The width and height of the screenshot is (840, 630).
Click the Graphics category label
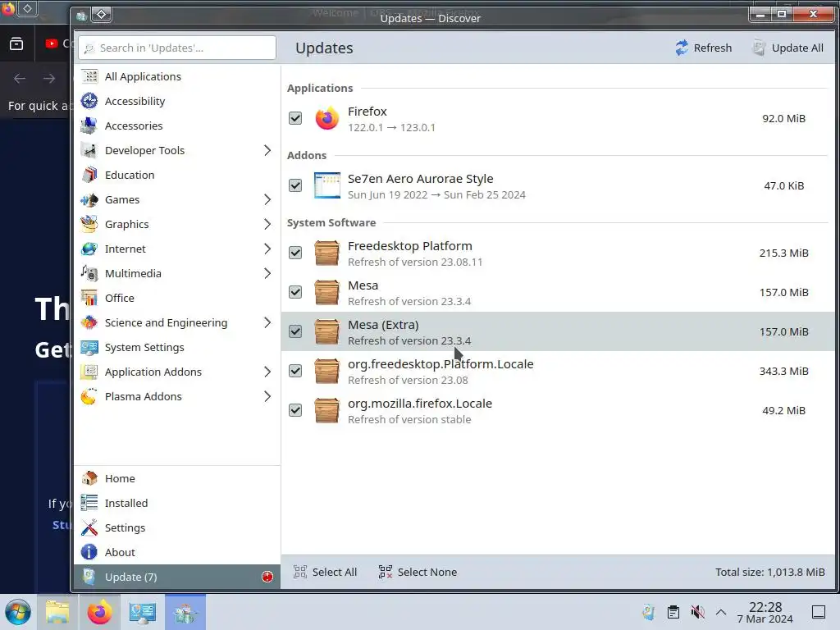(x=127, y=225)
